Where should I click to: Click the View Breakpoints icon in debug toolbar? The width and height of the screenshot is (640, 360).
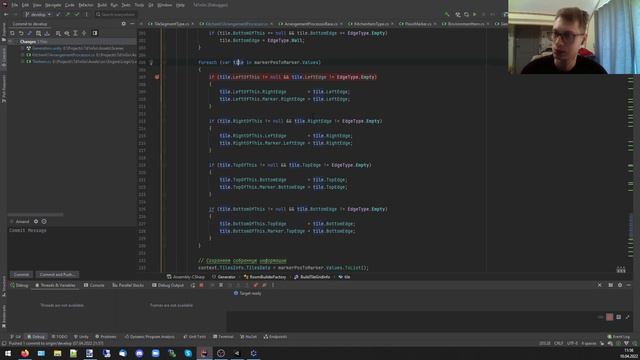coord(256,285)
